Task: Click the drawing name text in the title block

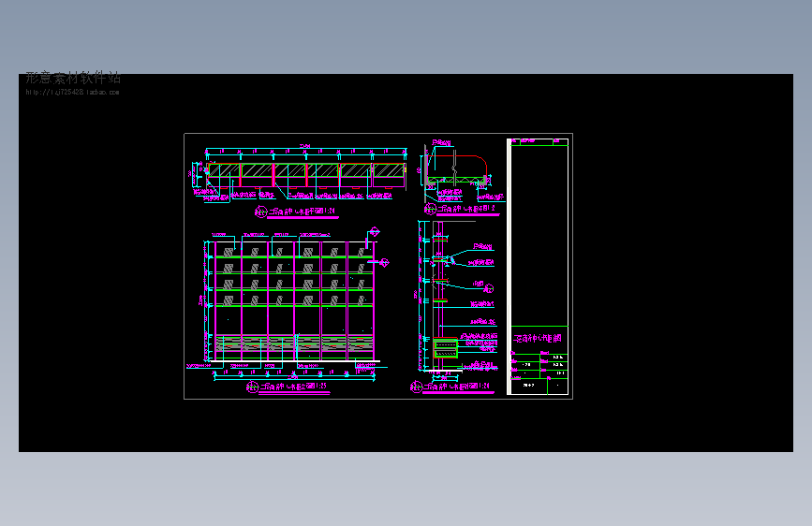Action: [538, 338]
